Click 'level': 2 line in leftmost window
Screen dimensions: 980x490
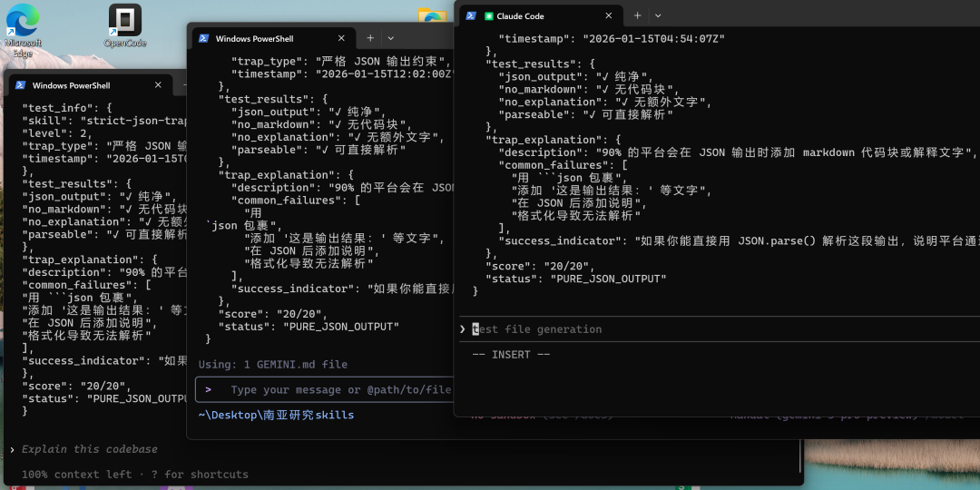click(57, 133)
